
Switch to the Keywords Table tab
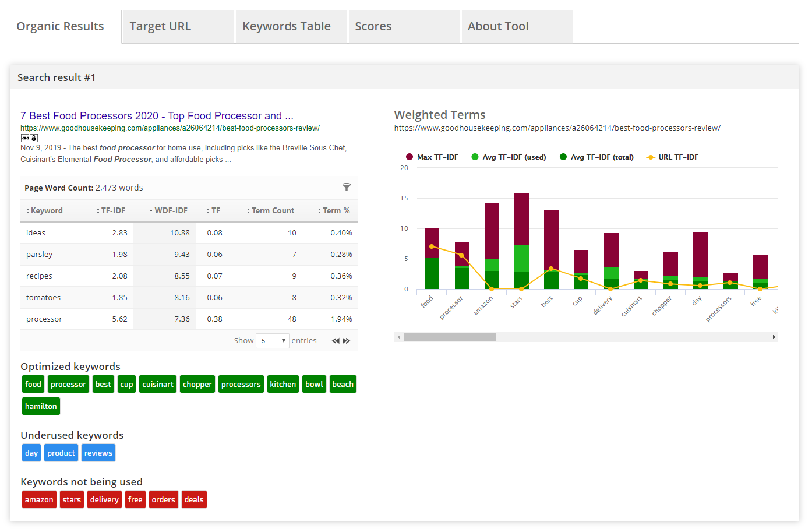pos(287,27)
